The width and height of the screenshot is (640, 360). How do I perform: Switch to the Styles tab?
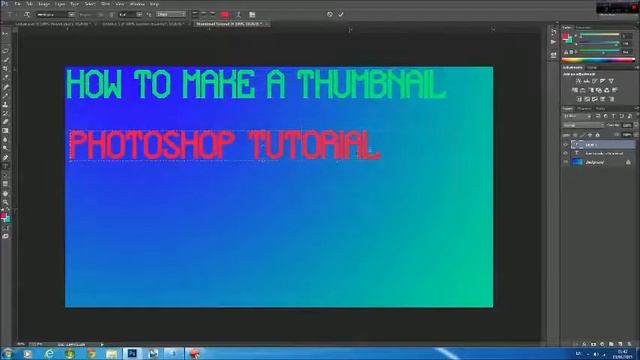592,67
